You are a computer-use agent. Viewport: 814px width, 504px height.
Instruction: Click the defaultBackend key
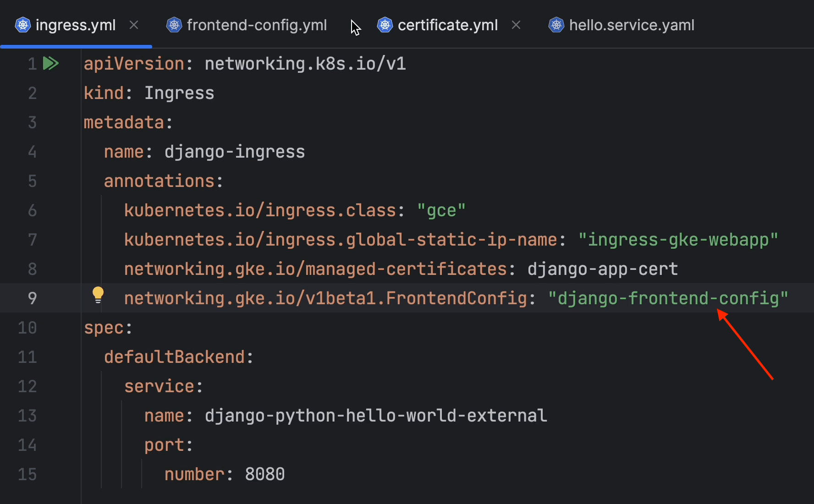pos(174,357)
